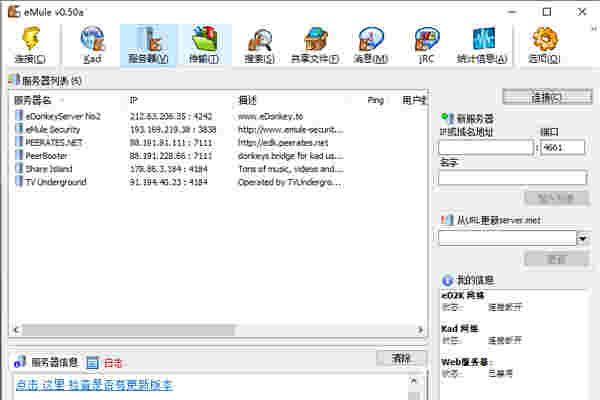The width and height of the screenshot is (600, 400).
Task: Select the PEERATES.NET server name
Action: (54, 142)
